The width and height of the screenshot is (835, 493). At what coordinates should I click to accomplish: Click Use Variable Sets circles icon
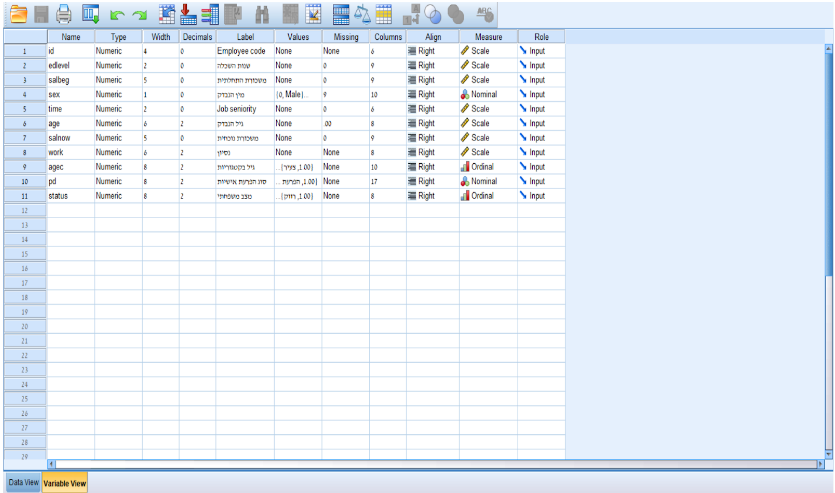point(433,15)
